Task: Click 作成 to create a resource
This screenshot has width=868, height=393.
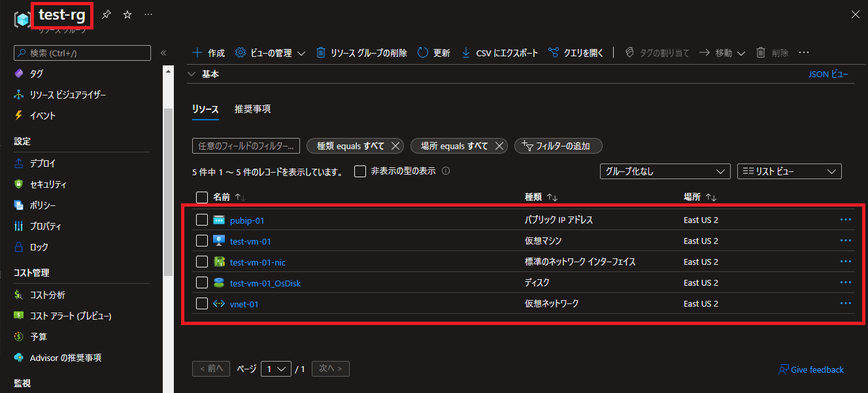Action: click(209, 53)
